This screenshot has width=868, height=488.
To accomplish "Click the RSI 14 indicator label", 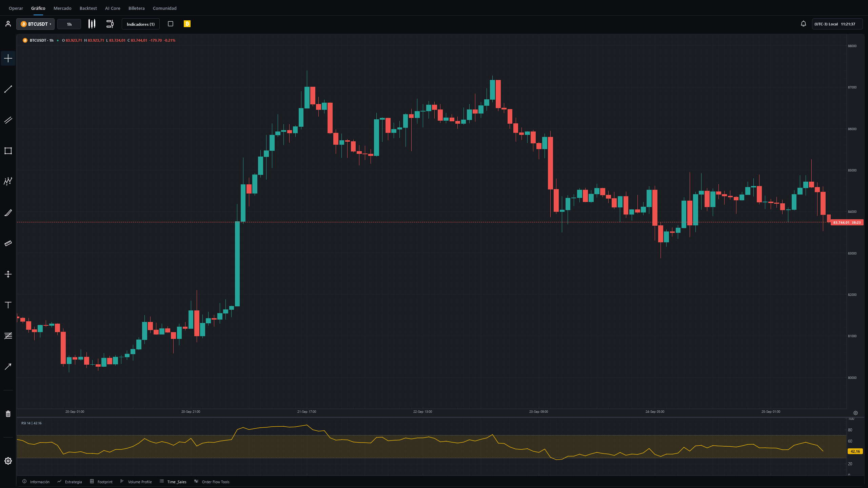I will coord(31,423).
